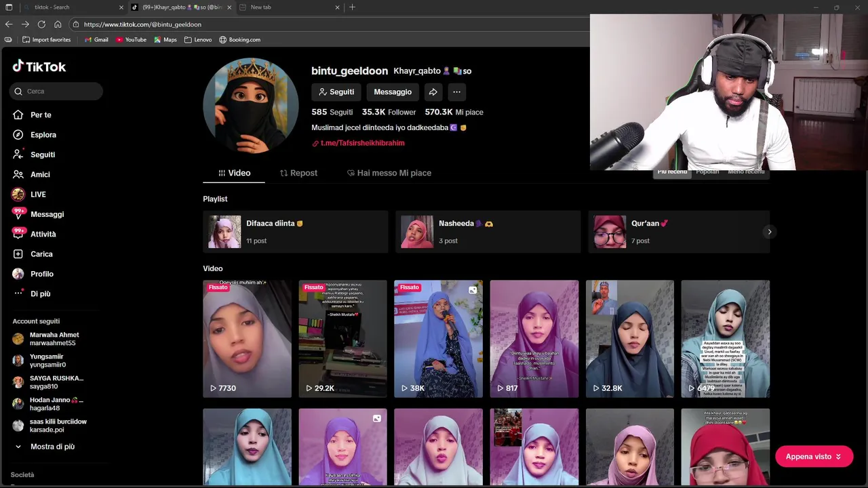Viewport: 868px width, 488px height.
Task: Open Yungsamiir followed account
Action: 39,361
